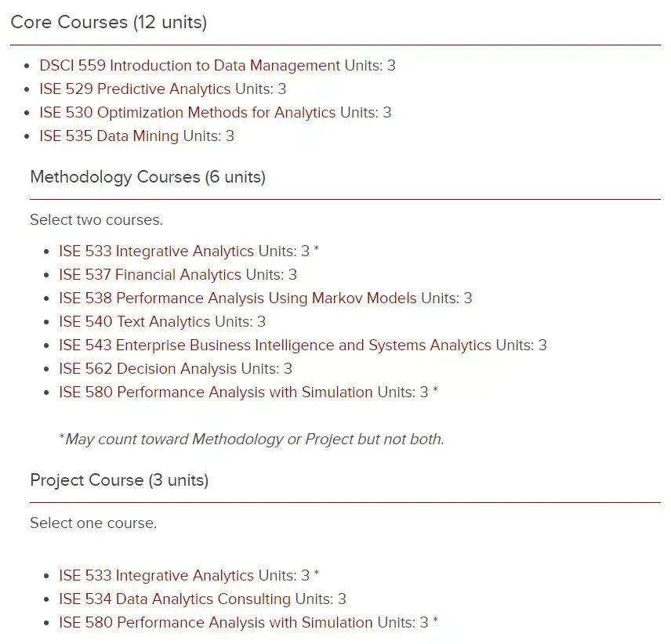Click the Methodology Courses (6 units) heading
Screen dimensions: 671x644
[x=148, y=177]
